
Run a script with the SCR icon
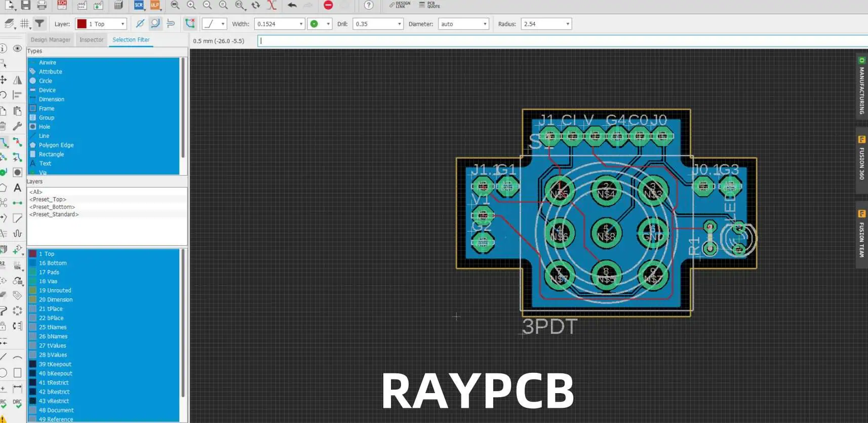pyautogui.click(x=139, y=5)
